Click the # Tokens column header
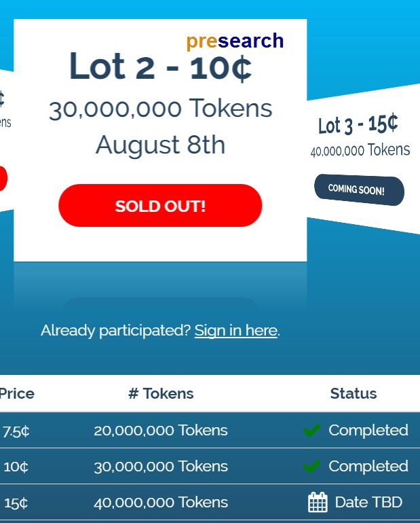420x523 pixels. click(x=161, y=393)
